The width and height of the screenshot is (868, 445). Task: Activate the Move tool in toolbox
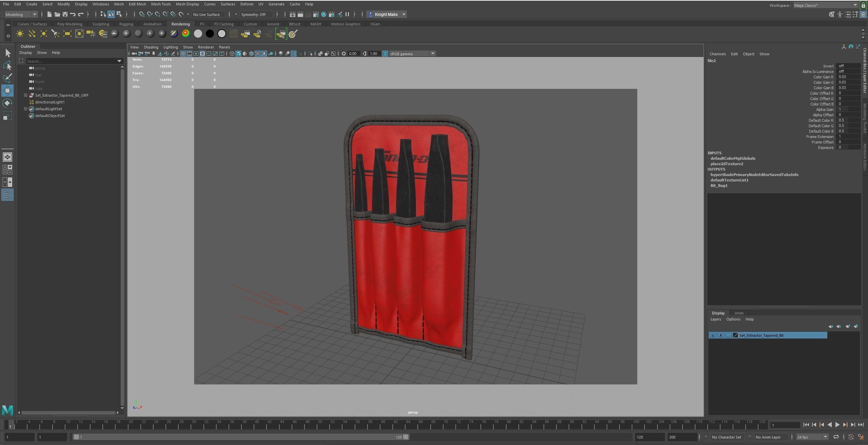coord(7,91)
